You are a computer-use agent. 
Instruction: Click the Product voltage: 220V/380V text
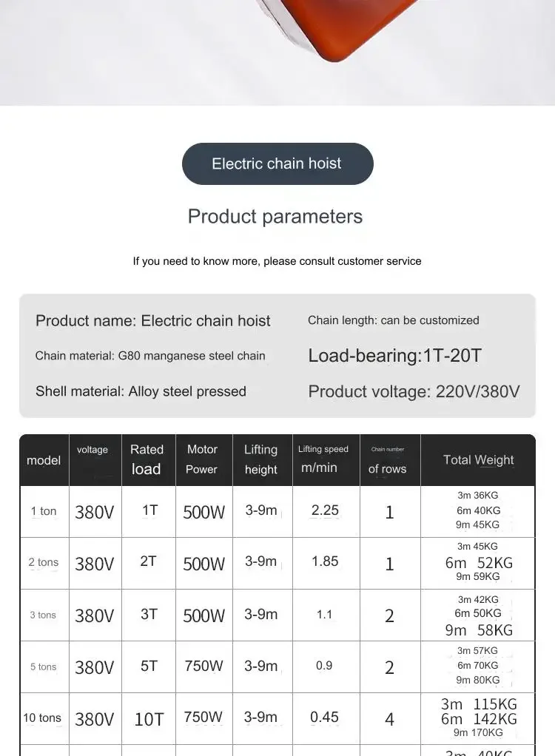point(414,391)
